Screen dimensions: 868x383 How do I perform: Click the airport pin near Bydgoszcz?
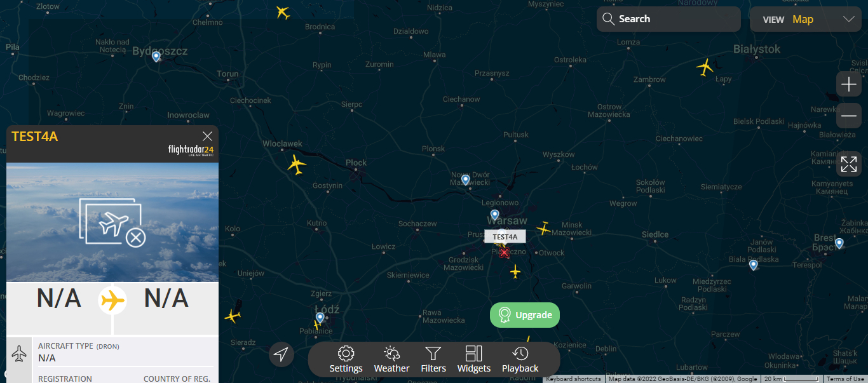[x=156, y=57]
